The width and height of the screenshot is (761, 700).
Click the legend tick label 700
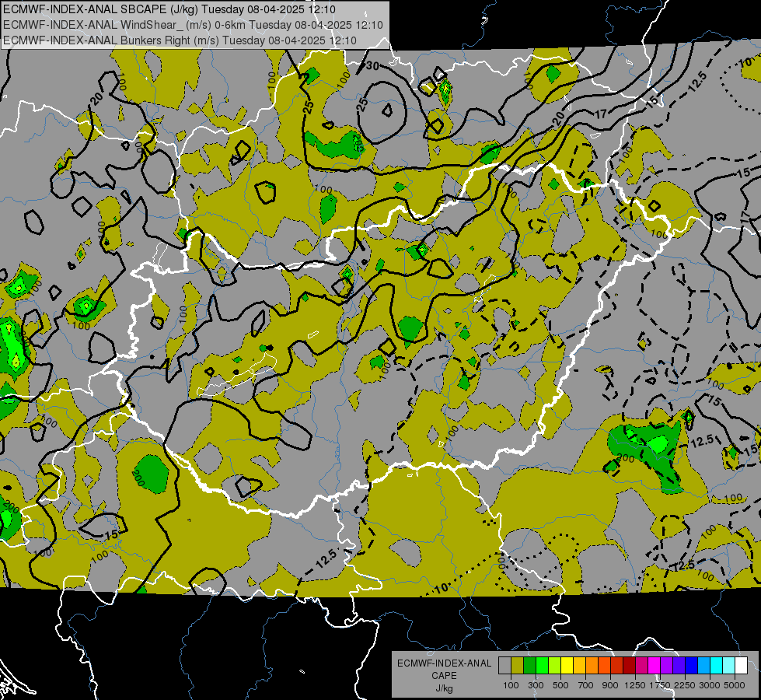click(x=586, y=685)
